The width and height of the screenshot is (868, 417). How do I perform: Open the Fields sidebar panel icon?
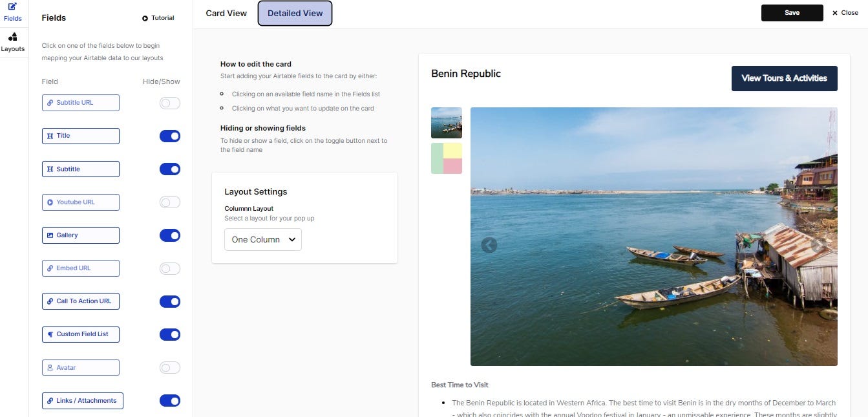12,7
